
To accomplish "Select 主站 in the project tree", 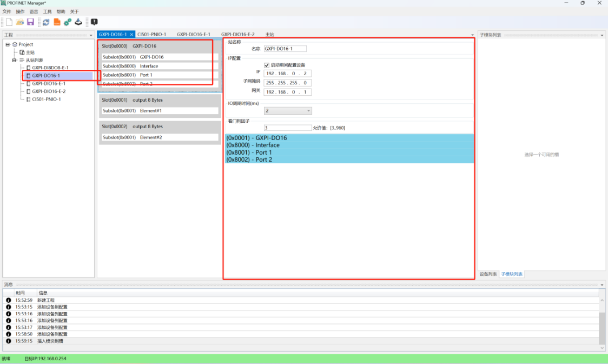I will point(30,52).
